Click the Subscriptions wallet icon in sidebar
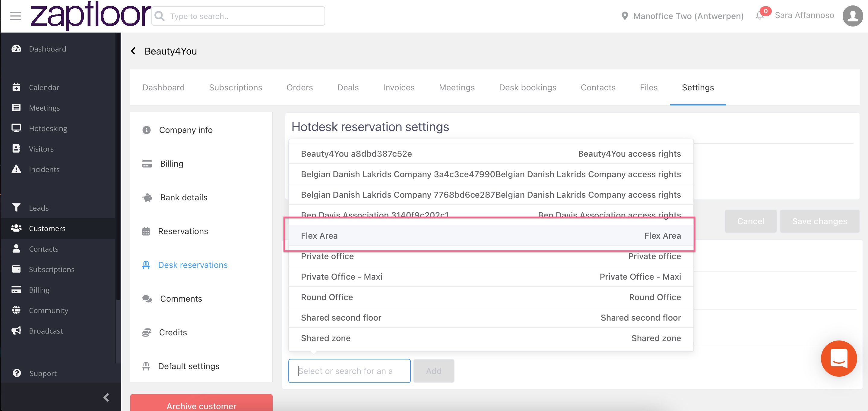The width and height of the screenshot is (868, 411). click(16, 269)
